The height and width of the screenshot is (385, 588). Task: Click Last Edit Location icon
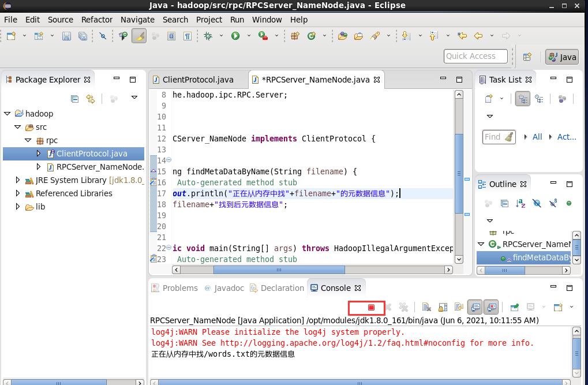[462, 36]
